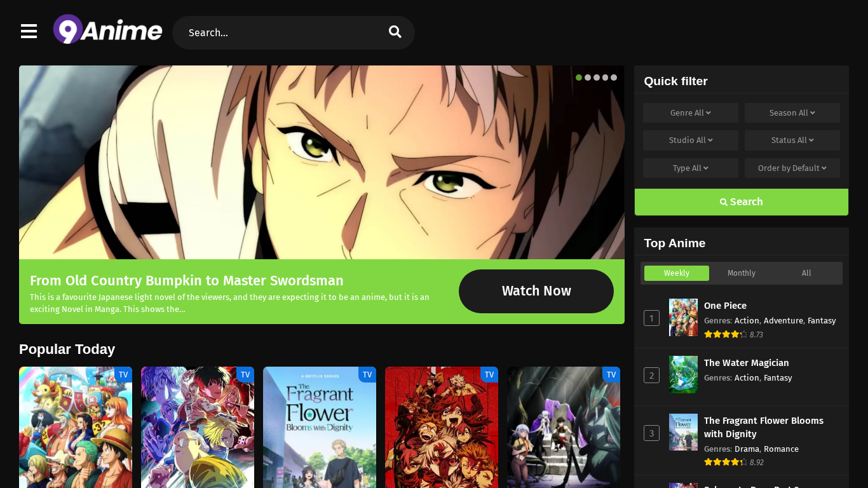Open The Fragrant Flower thumbnail in Top Anime
This screenshot has width=868, height=488.
click(x=683, y=432)
